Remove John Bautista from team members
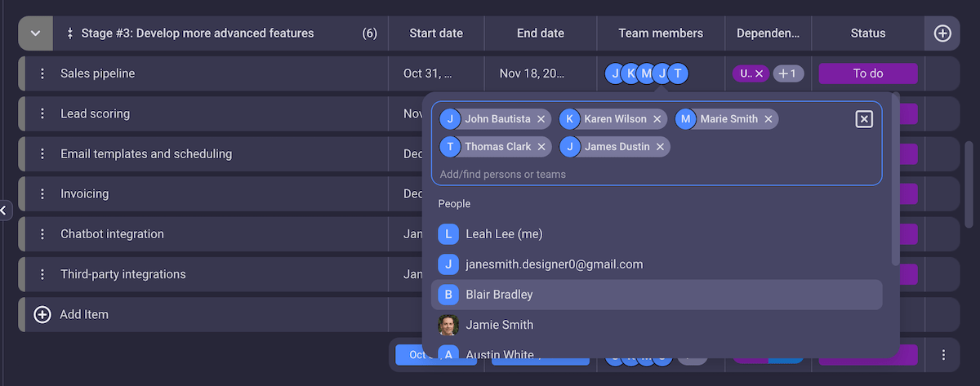This screenshot has height=386, width=980. 541,119
